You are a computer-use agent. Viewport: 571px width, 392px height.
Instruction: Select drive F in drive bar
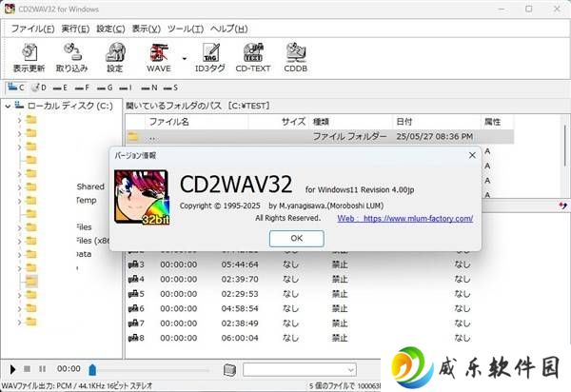82,88
